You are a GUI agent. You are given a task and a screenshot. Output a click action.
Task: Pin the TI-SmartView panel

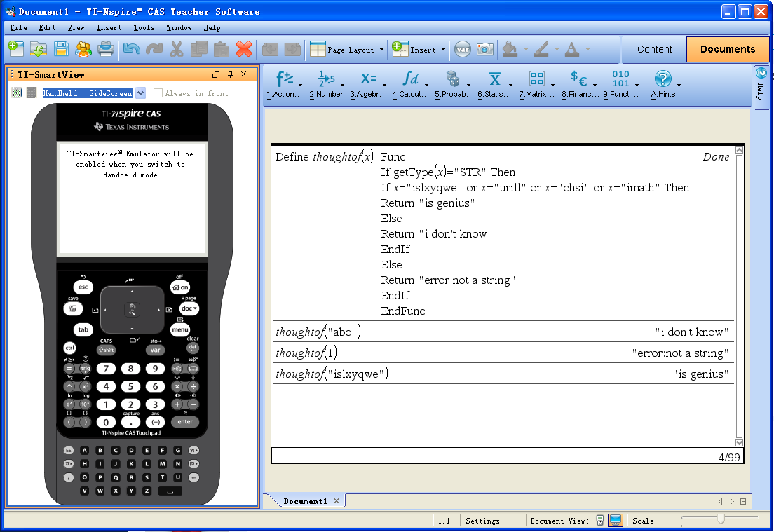[x=230, y=74]
